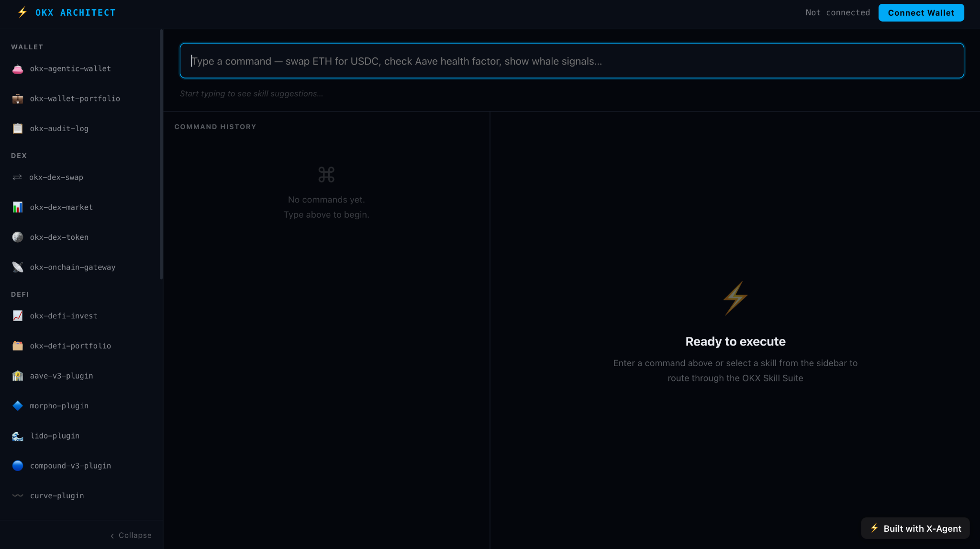
Task: Click the lightning icon in Built with X-Agent badge
Action: [x=874, y=528]
